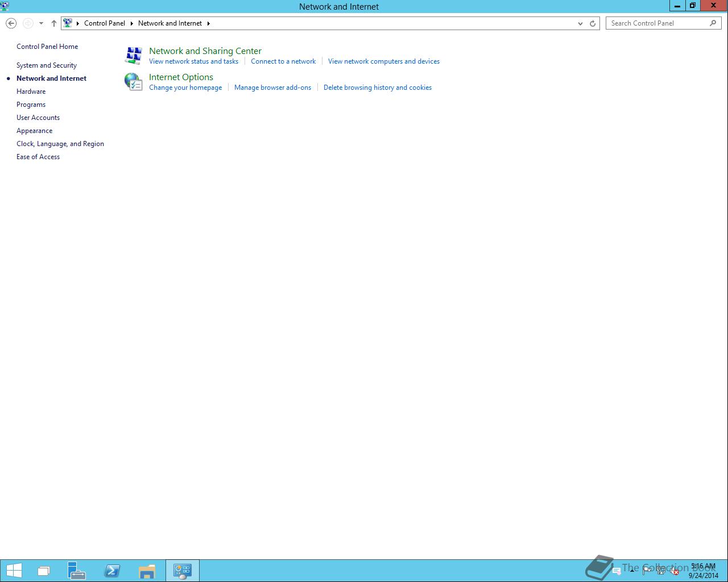This screenshot has height=582, width=728.
Task: Open the Windows Start button
Action: (x=14, y=571)
